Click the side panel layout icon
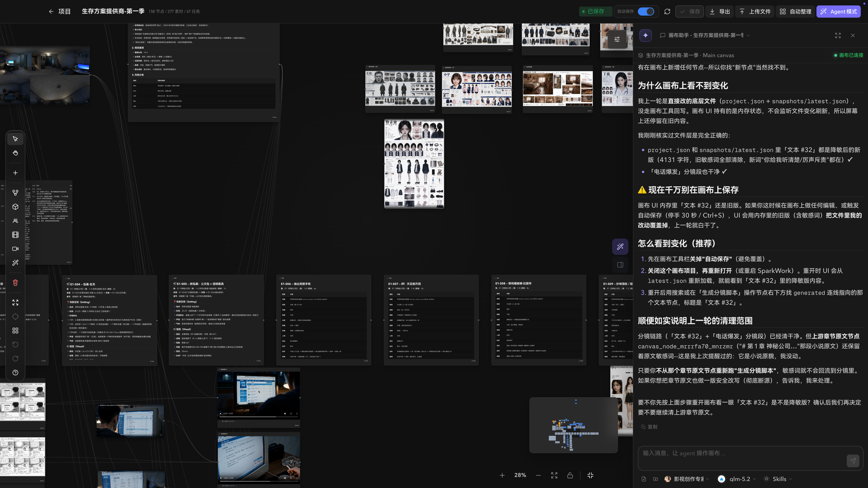The height and width of the screenshot is (488, 868). click(x=620, y=265)
